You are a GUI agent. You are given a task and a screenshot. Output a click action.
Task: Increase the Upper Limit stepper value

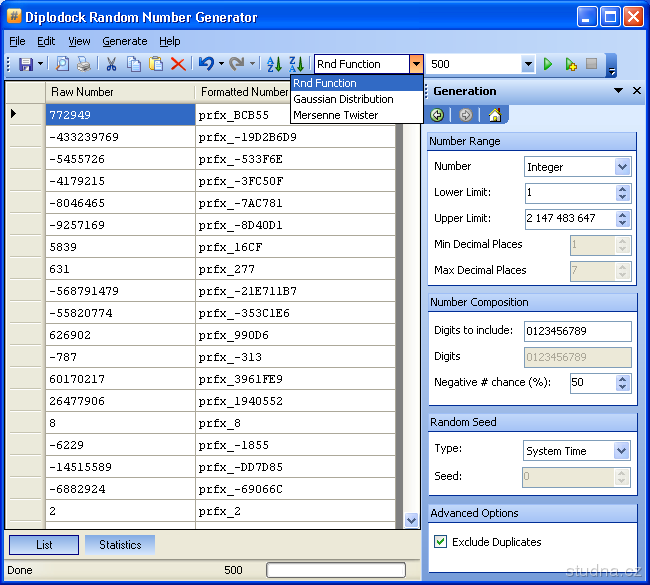click(x=623, y=214)
